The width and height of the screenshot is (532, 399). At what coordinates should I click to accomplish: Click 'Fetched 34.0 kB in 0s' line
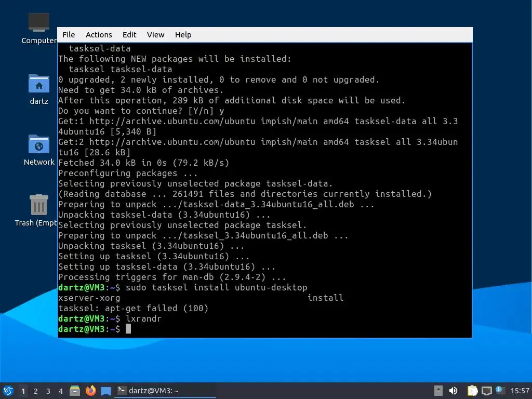tap(143, 163)
